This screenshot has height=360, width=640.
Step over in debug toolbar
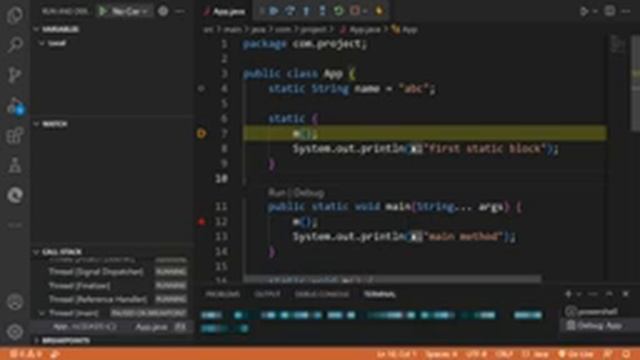pos(290,11)
